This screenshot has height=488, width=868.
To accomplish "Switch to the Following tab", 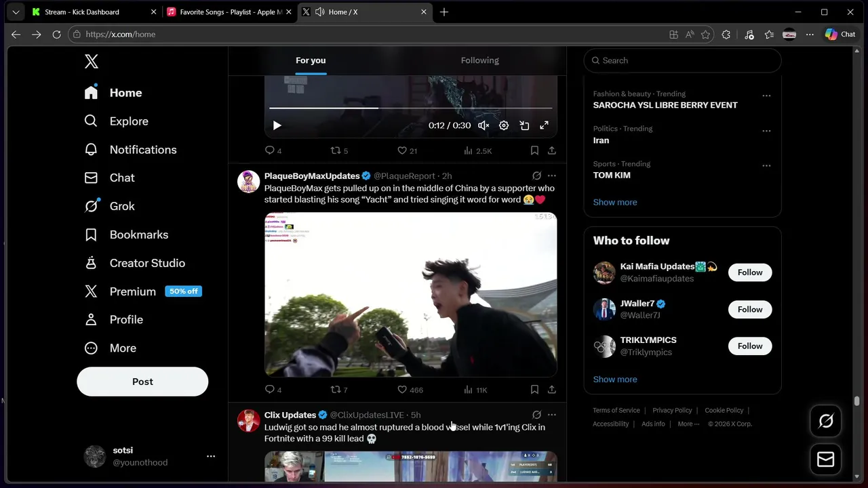I will (479, 60).
